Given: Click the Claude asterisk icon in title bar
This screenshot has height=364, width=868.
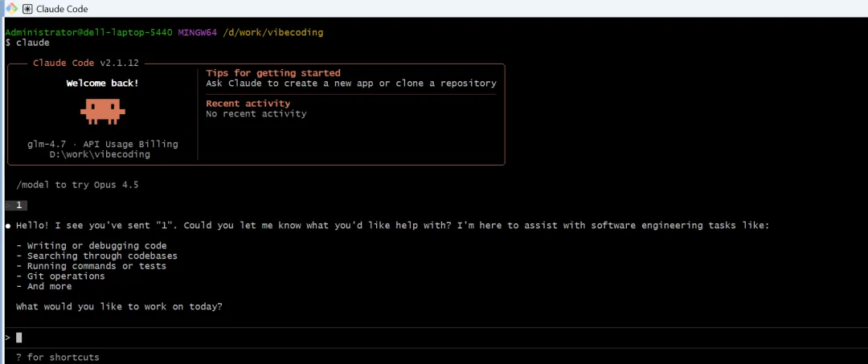Looking at the screenshot, I should tap(27, 9).
